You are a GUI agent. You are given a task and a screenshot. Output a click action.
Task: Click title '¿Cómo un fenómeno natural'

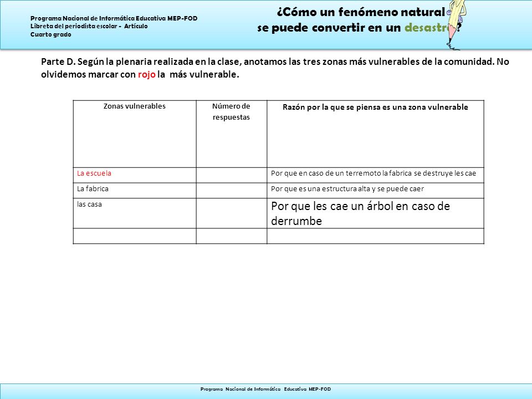pyautogui.click(x=361, y=12)
